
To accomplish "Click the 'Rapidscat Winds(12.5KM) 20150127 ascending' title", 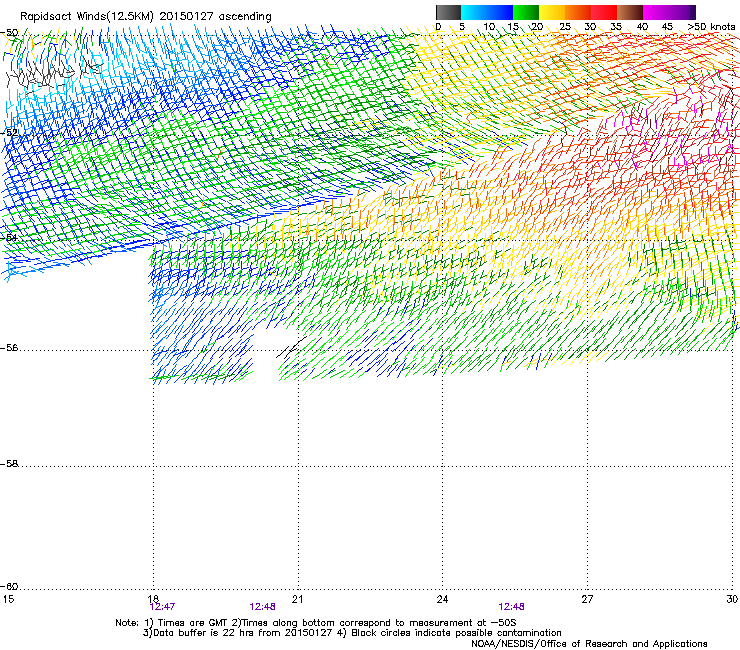I will [x=146, y=17].
